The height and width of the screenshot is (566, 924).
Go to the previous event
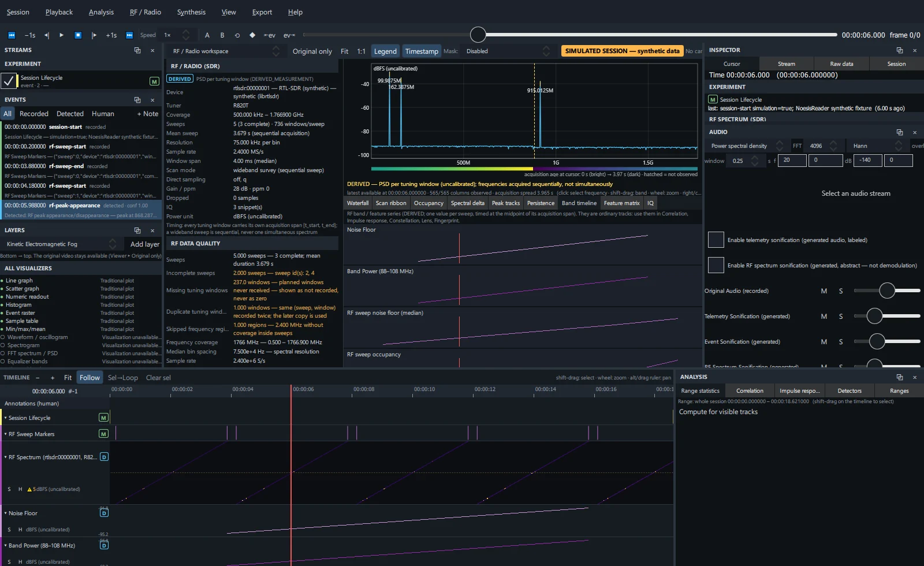click(x=270, y=35)
